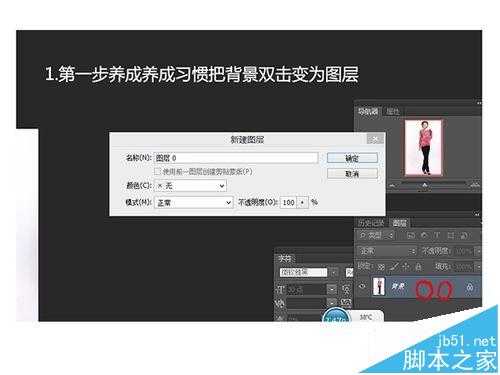Click leading icon beside font size field
The width and height of the screenshot is (500, 375).
[x=347, y=289]
